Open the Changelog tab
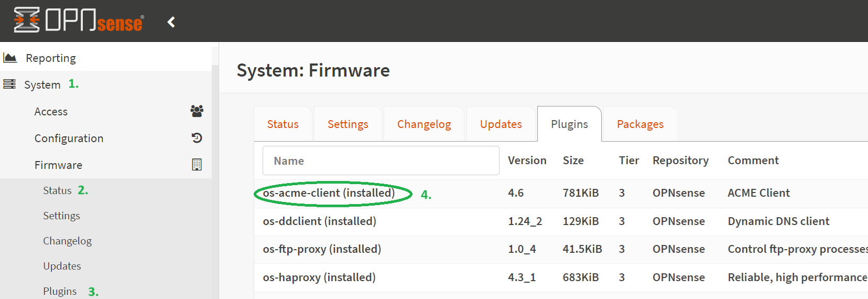Screen dimensions: 868x299 click(424, 124)
